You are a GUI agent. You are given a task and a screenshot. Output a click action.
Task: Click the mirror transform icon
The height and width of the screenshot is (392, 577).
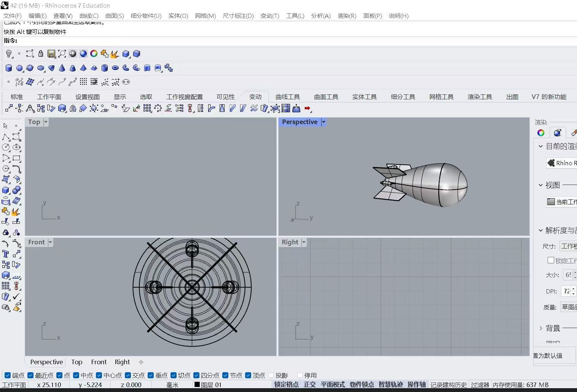tap(73, 108)
